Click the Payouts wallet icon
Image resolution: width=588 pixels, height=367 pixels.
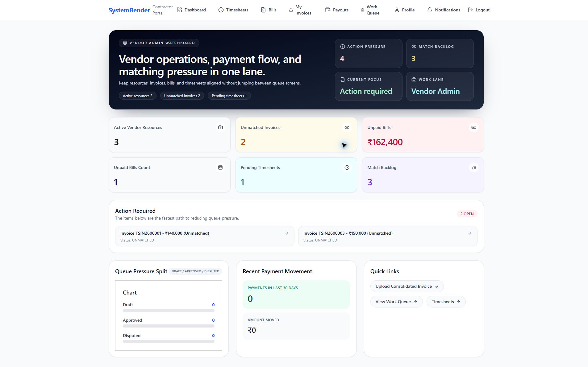click(x=328, y=10)
